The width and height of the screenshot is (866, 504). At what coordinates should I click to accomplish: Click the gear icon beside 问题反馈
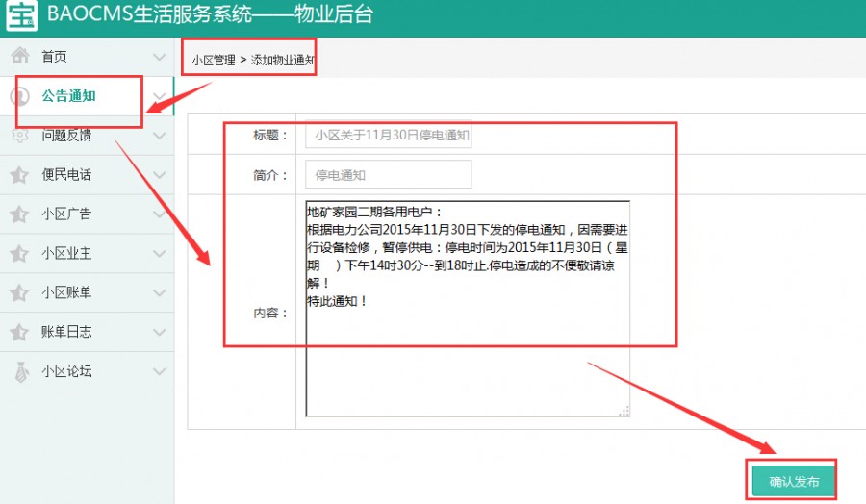point(20,135)
